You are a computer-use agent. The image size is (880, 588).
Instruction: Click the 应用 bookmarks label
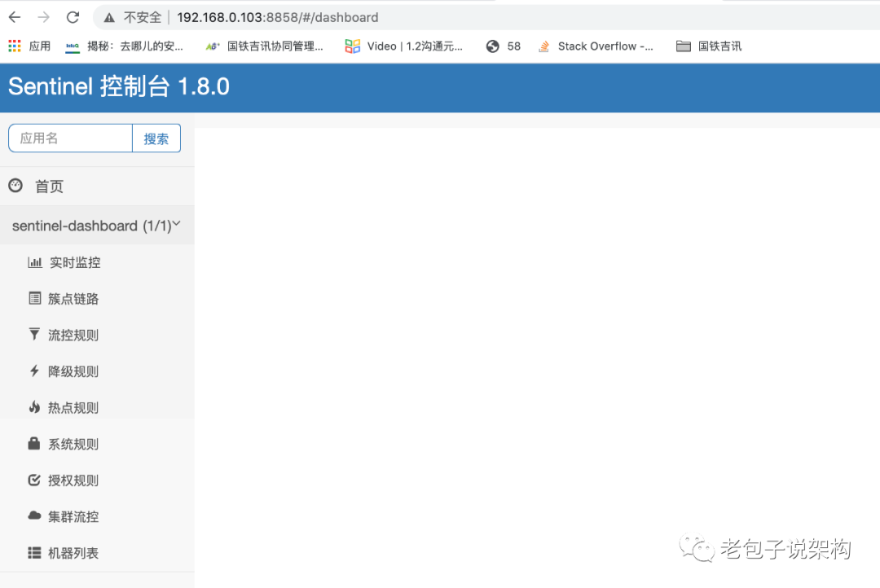40,46
